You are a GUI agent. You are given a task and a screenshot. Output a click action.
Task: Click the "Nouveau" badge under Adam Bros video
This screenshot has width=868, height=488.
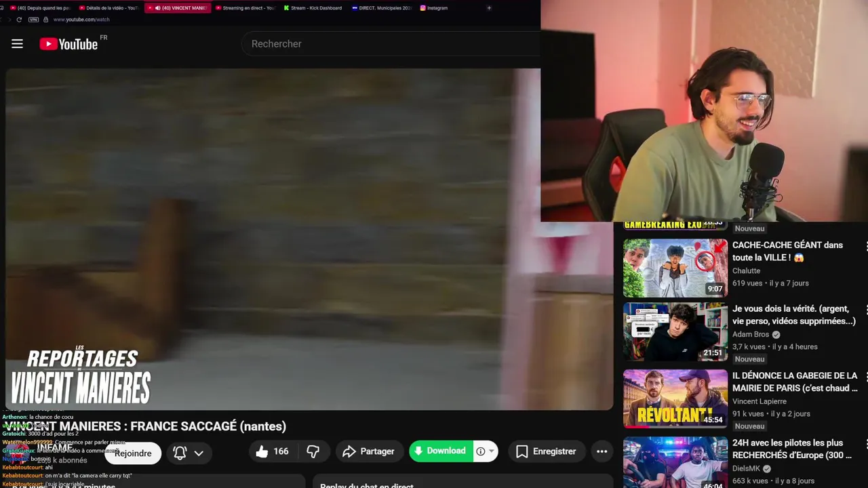(749, 359)
